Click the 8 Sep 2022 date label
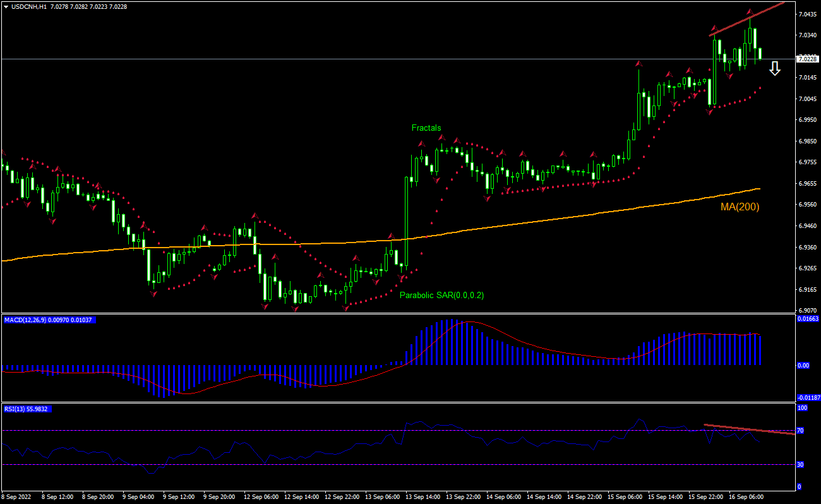This screenshot has height=504, width=821. point(18,497)
